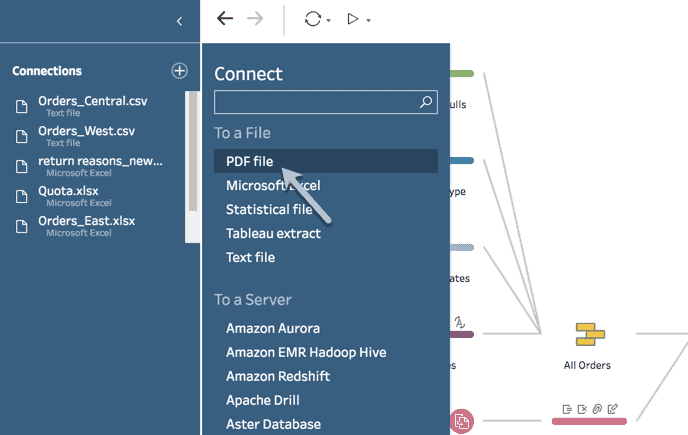Viewport: 688px width, 435px height.
Task: Collapse the Connections pane with the chevron
Action: click(179, 21)
